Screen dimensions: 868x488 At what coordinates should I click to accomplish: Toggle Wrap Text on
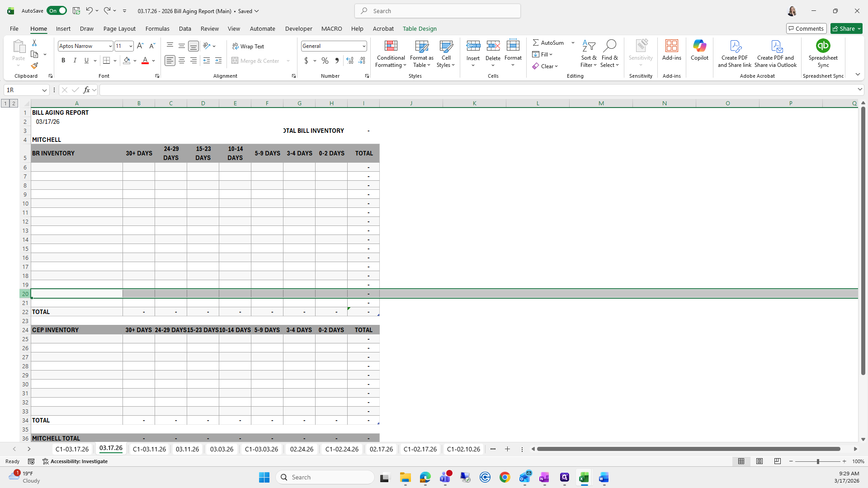pos(248,46)
